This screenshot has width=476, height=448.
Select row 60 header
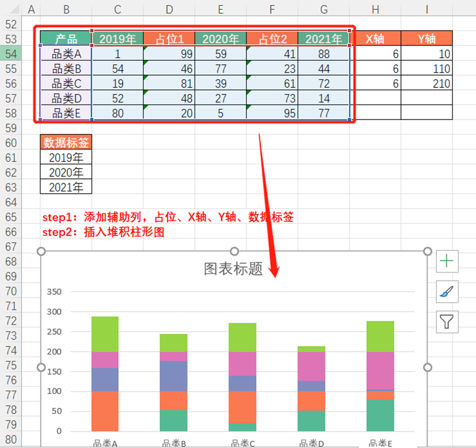[x=11, y=143]
